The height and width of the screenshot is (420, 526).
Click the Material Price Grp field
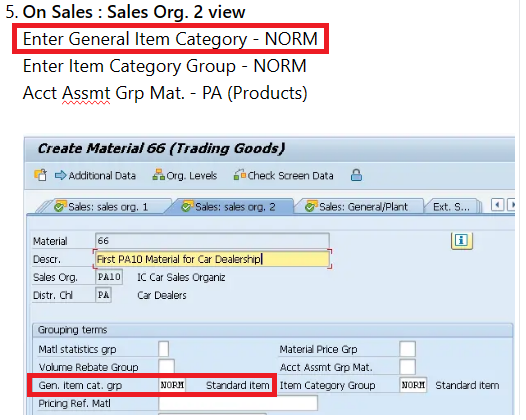click(x=408, y=349)
